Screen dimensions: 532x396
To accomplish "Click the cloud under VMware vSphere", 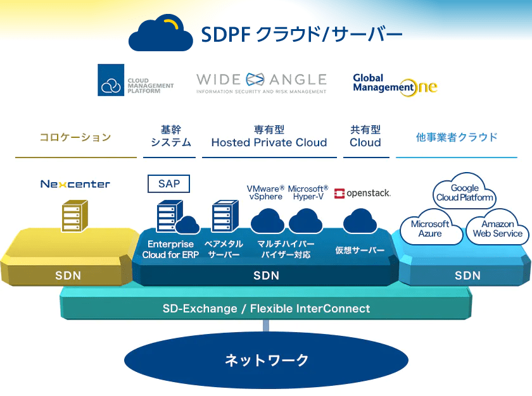I will [267, 221].
